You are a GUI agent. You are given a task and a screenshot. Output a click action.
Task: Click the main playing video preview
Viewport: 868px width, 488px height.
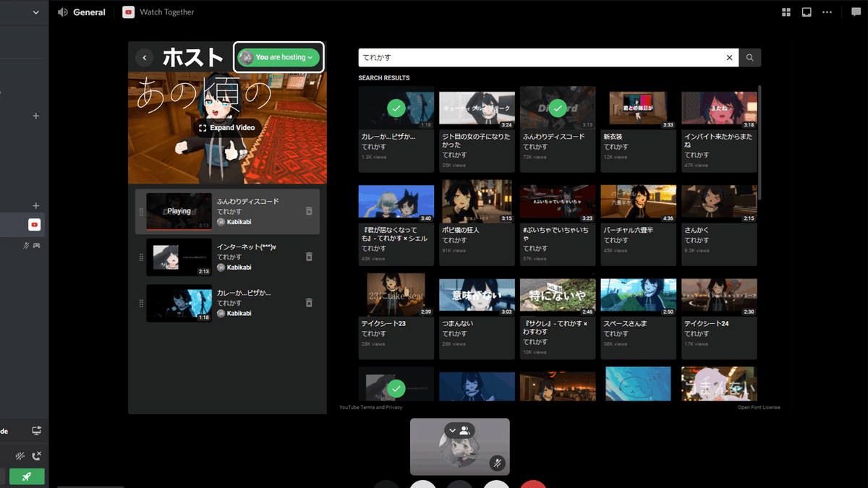[x=227, y=128]
